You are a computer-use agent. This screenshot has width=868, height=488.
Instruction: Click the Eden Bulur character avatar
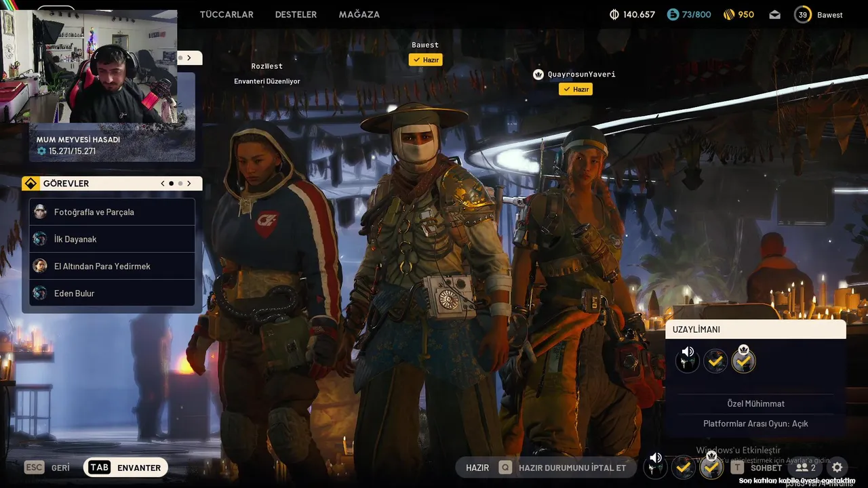coord(41,293)
